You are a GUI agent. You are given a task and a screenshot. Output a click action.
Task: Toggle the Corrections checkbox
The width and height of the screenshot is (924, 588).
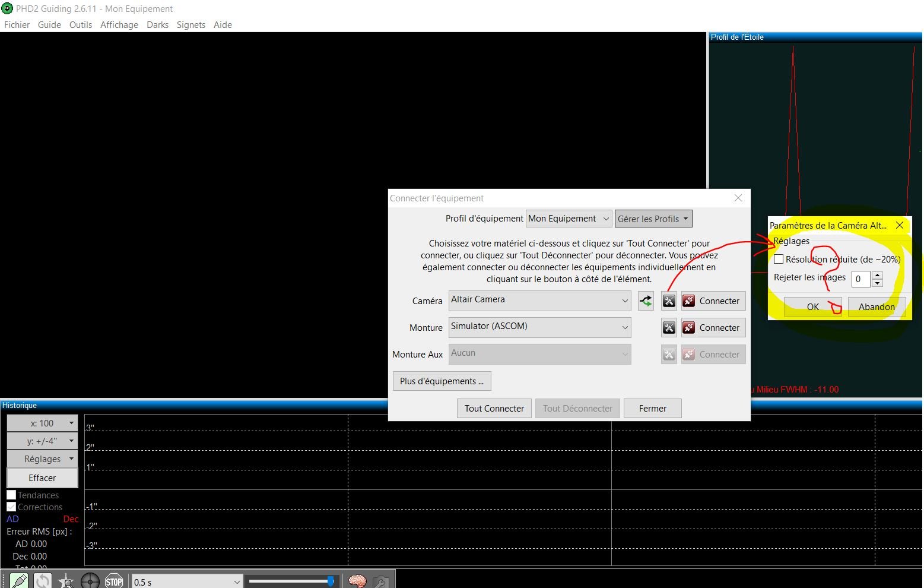pyautogui.click(x=11, y=507)
